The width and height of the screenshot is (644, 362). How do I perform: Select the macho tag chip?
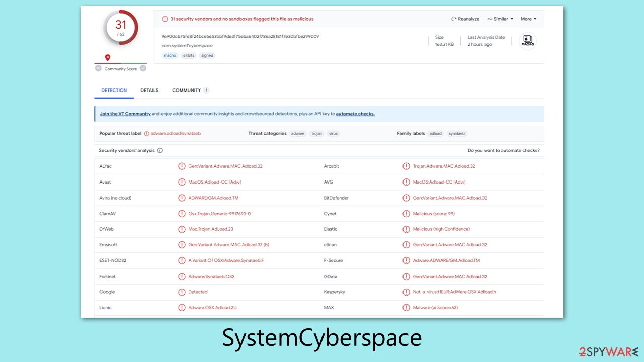170,55
